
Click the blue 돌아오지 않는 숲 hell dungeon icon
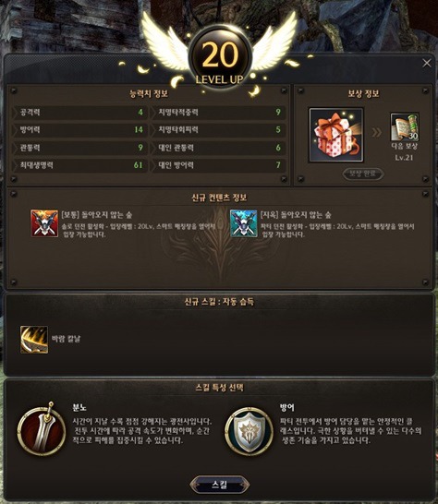click(x=244, y=223)
